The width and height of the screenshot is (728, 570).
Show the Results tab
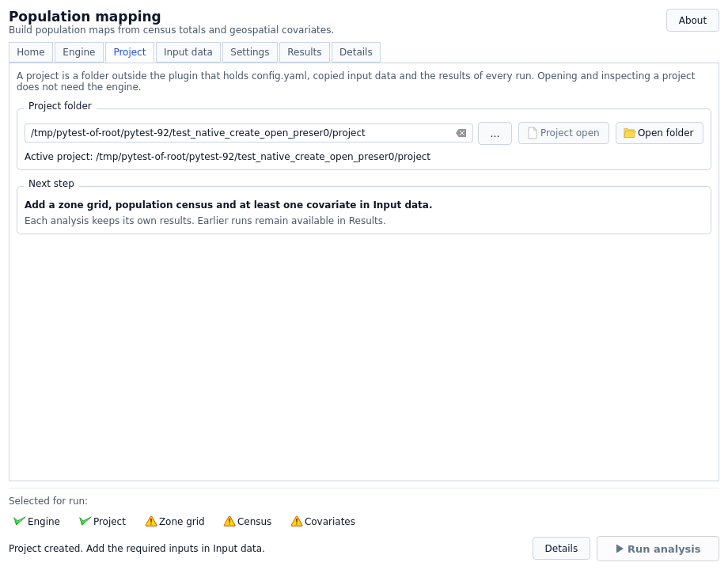pyautogui.click(x=304, y=52)
